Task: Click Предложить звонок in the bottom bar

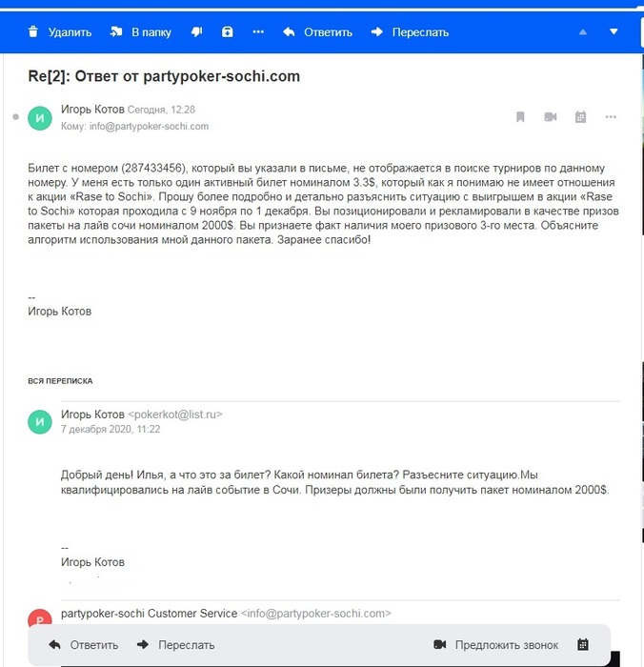Action: pos(495,645)
